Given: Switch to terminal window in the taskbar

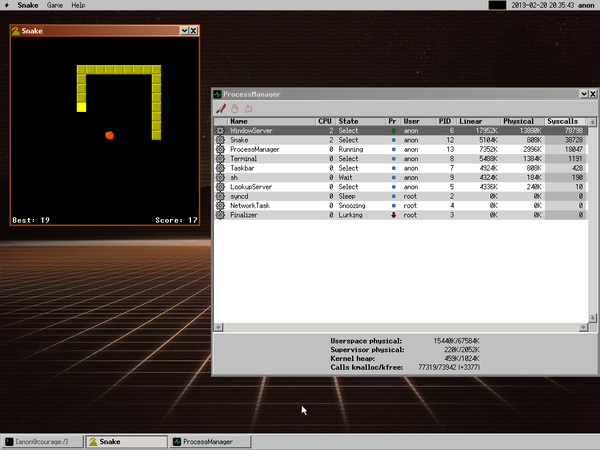Looking at the screenshot, I should pos(42,442).
